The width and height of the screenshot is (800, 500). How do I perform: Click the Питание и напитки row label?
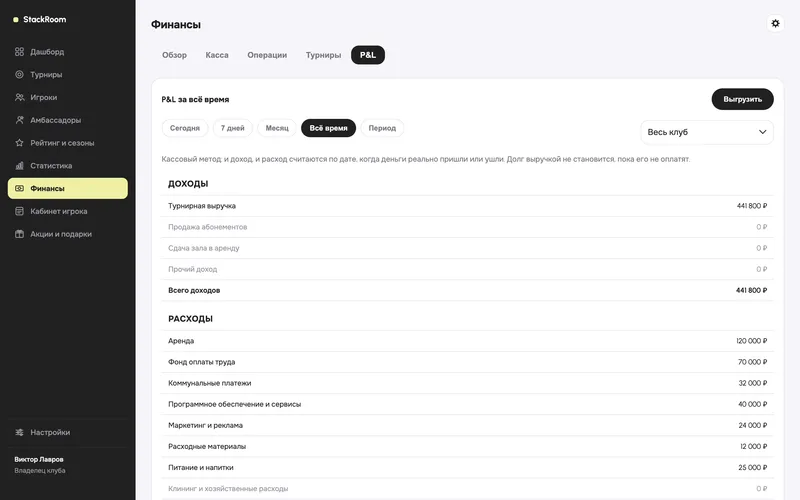click(x=201, y=467)
